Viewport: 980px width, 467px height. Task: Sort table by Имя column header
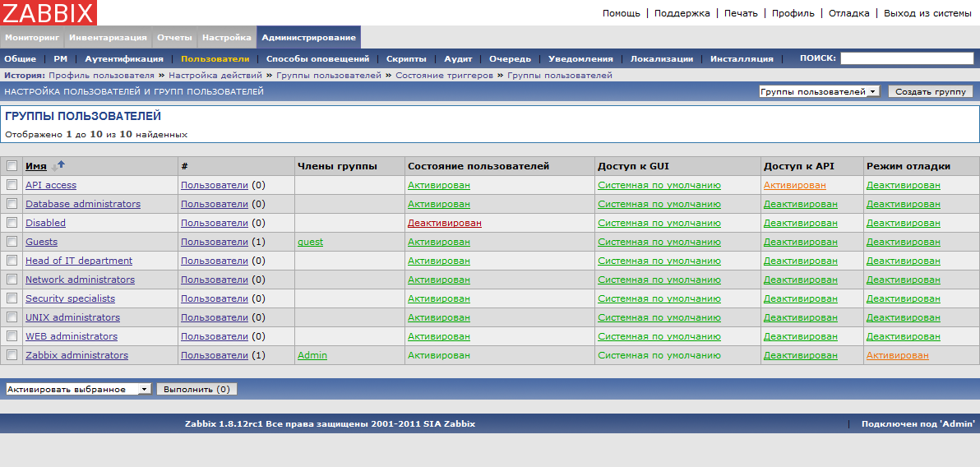tap(35, 166)
